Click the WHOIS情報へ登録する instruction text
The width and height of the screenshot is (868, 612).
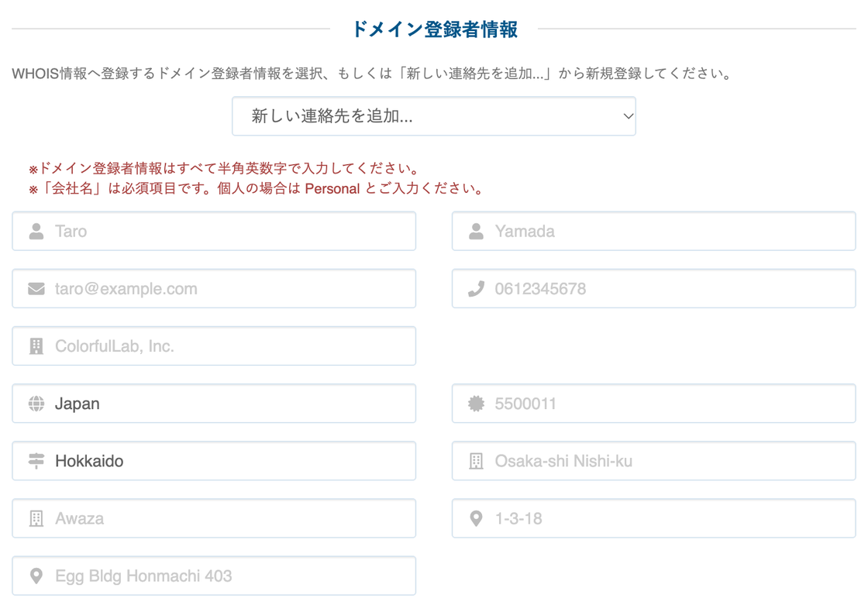372,74
